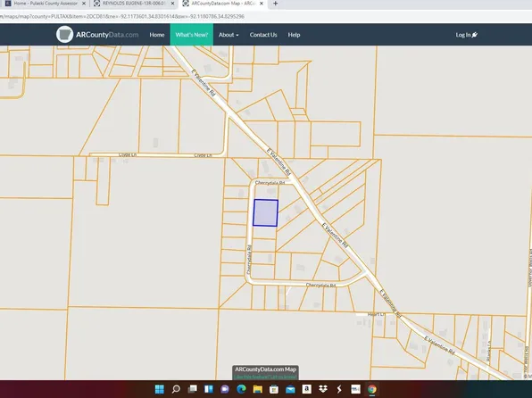Open Microsoft Store from the taskbar
Screen dimensions: 532x398
(274, 389)
